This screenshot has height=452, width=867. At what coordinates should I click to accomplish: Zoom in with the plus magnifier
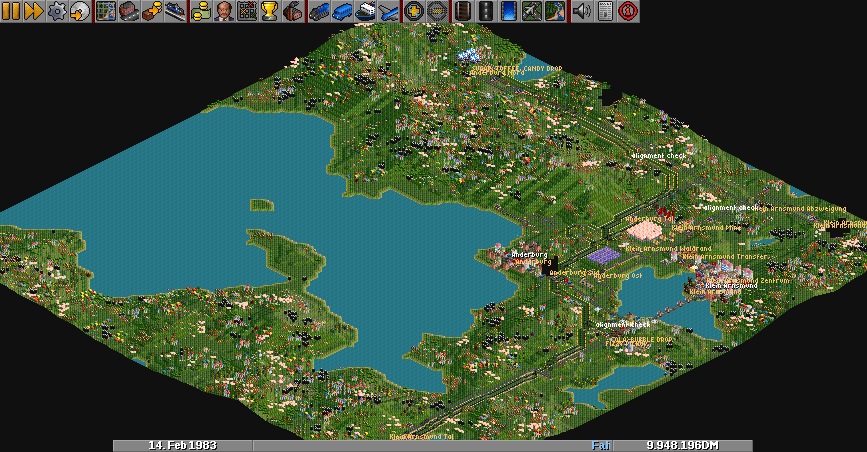coord(414,11)
